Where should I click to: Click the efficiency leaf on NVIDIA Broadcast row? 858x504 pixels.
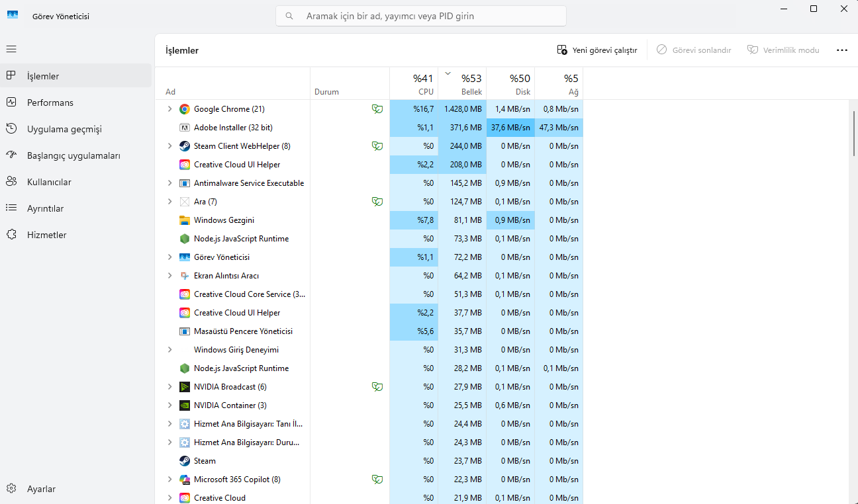coord(377,387)
